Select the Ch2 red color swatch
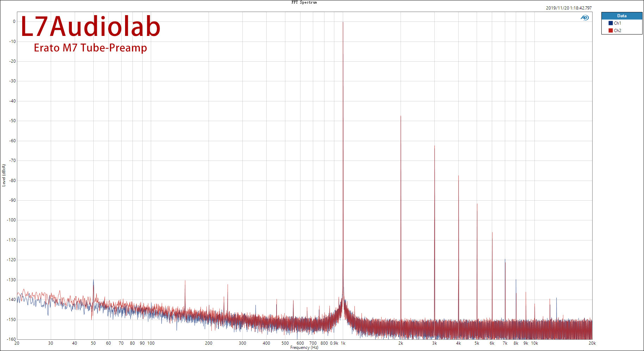The height and width of the screenshot is (351, 644). tap(611, 31)
